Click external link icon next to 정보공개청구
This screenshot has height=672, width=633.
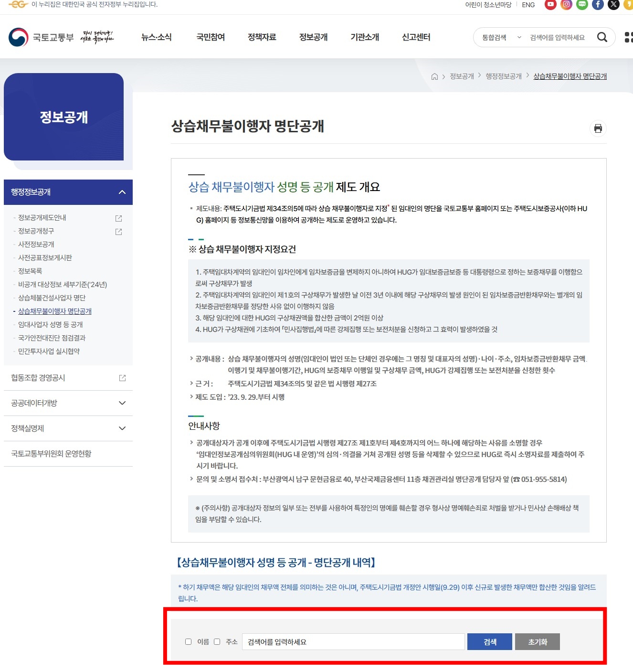click(x=119, y=232)
